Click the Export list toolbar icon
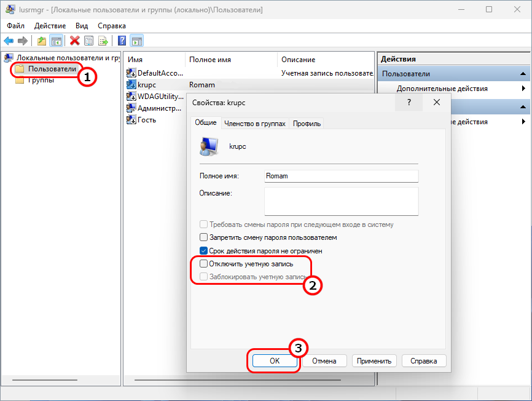 (x=103, y=41)
